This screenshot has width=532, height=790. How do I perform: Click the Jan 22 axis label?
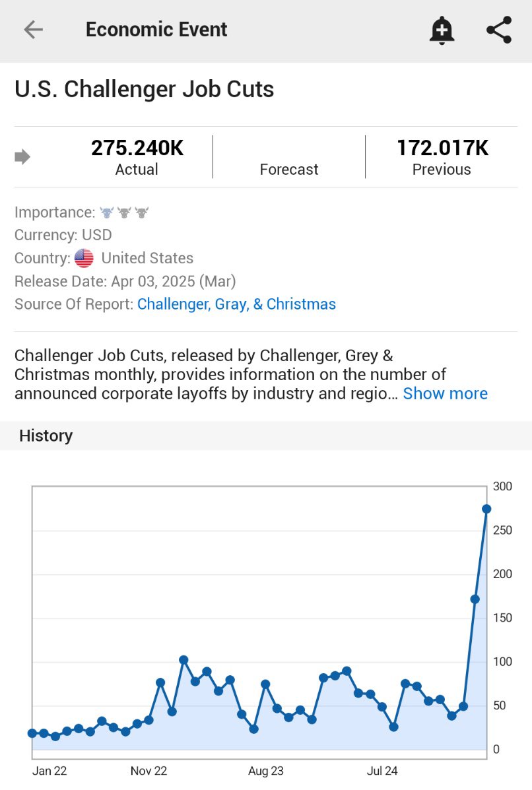[x=50, y=770]
